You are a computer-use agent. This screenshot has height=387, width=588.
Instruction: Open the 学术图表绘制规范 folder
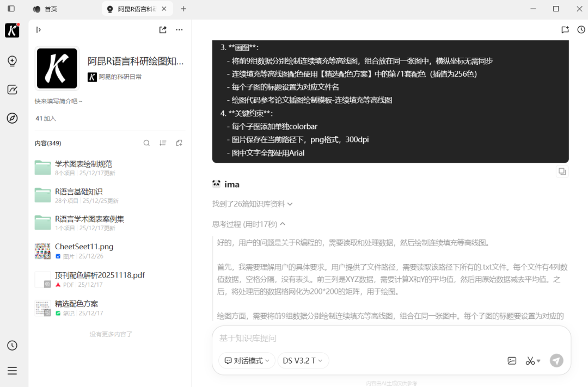[x=109, y=168]
